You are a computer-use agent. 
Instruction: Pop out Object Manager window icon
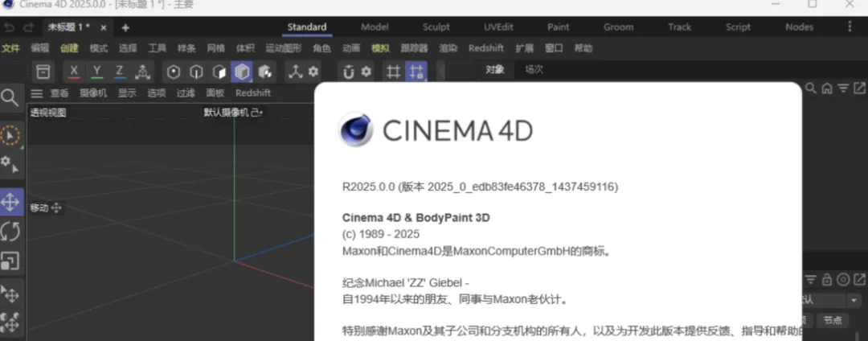tap(859, 88)
